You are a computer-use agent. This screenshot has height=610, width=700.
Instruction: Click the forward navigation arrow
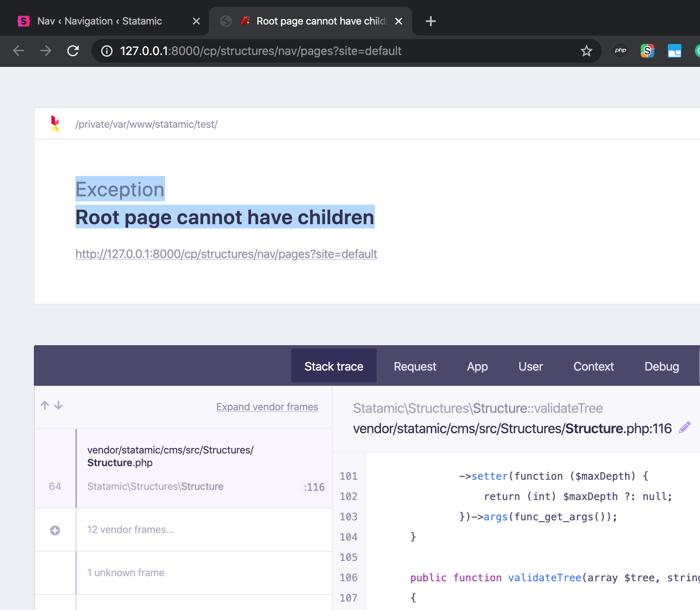(x=46, y=51)
